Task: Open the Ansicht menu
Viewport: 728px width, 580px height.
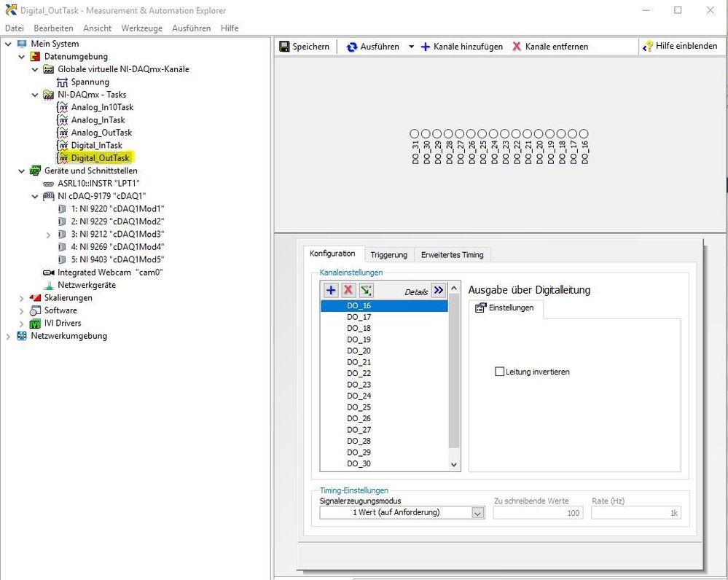Action: [x=97, y=28]
